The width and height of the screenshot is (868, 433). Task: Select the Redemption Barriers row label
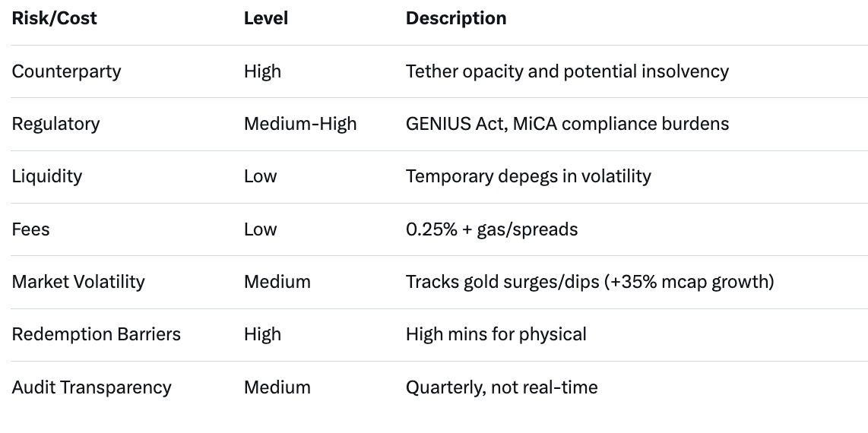click(x=96, y=334)
